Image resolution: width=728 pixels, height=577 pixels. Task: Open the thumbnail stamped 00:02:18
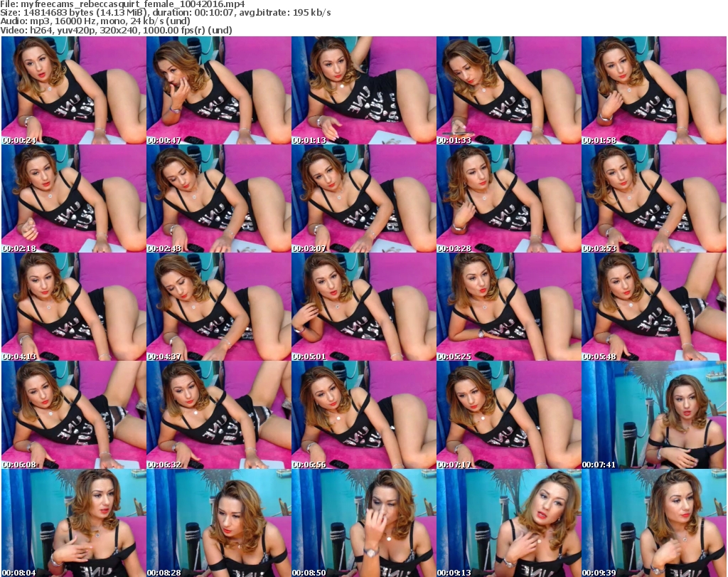(74, 198)
